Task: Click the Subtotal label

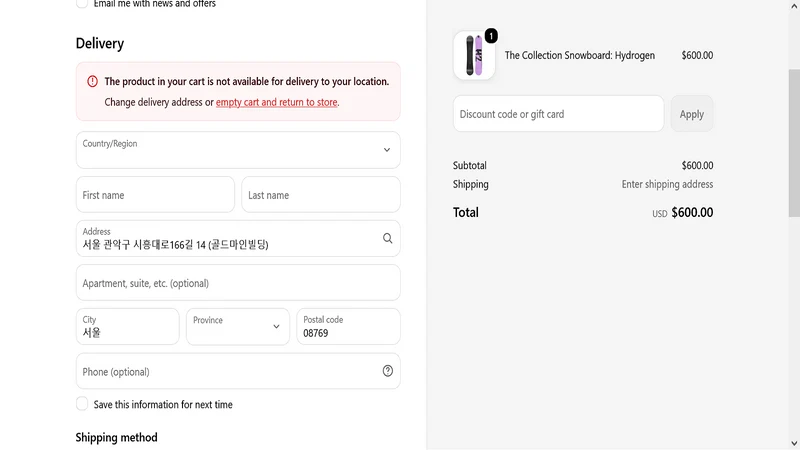Action: click(x=469, y=165)
